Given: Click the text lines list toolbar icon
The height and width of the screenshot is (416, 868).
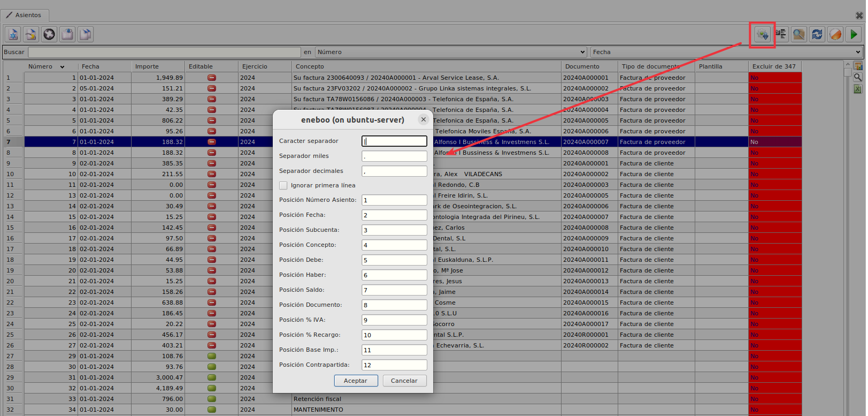Looking at the screenshot, I should click(x=781, y=34).
